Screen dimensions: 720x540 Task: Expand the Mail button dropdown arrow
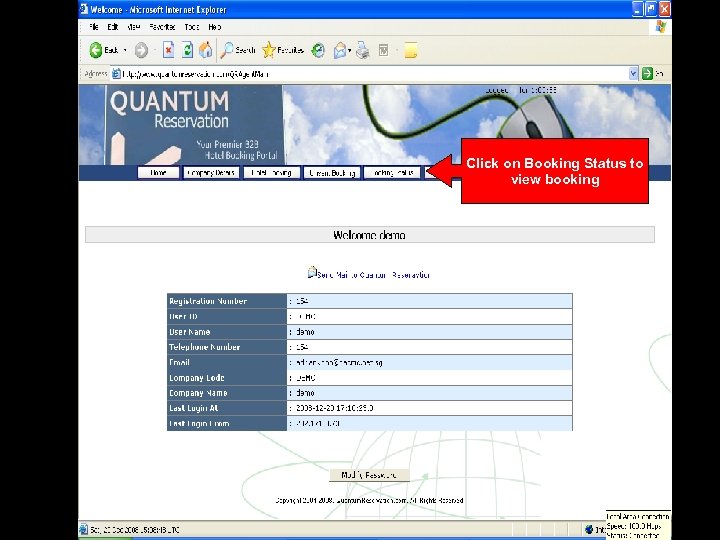(349, 50)
